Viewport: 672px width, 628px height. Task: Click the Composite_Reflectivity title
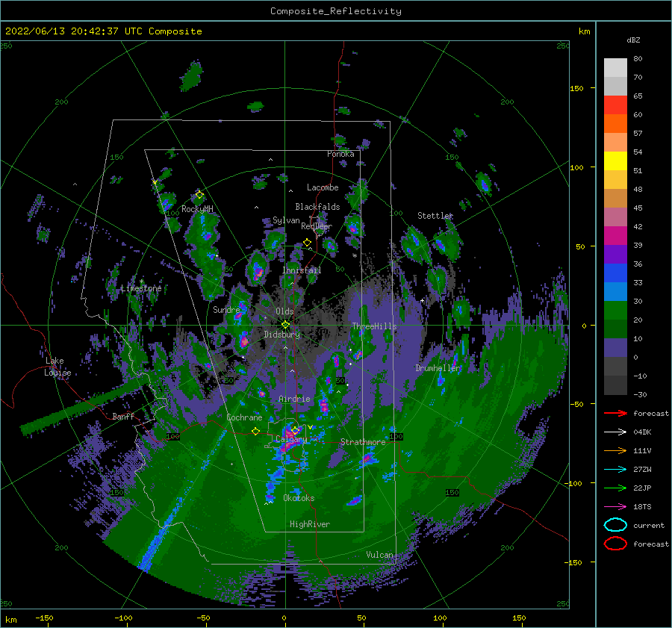point(335,11)
